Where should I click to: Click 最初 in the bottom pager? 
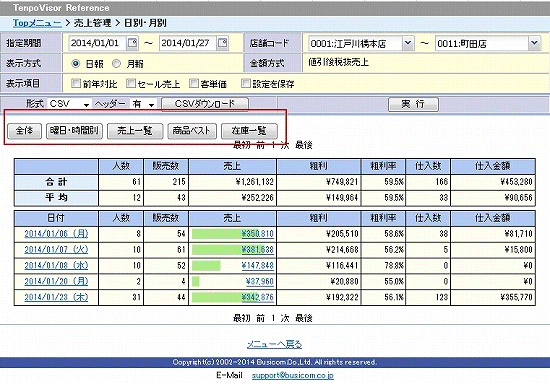coord(242,318)
